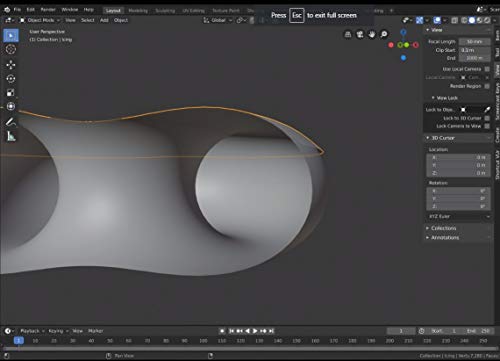Image resolution: width=500 pixels, height=361 pixels.
Task: Open the pivot point dropdown
Action: [241, 20]
